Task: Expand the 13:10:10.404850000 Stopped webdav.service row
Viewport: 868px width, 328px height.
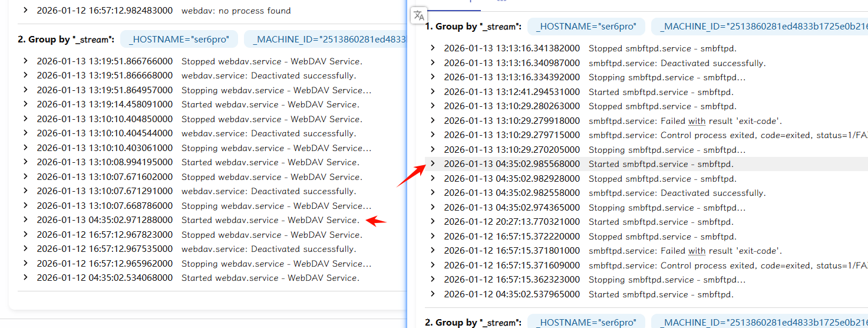Action: pyautogui.click(x=25, y=119)
